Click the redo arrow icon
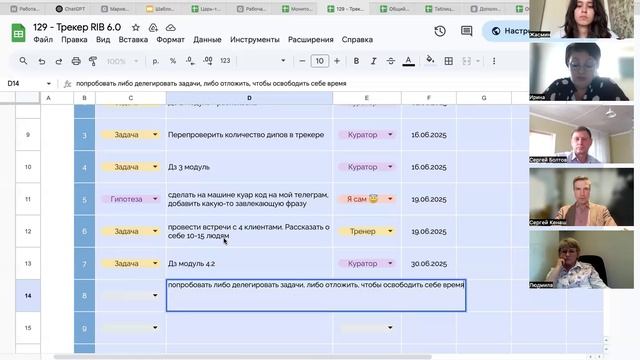The width and height of the screenshot is (640, 360). click(x=59, y=61)
